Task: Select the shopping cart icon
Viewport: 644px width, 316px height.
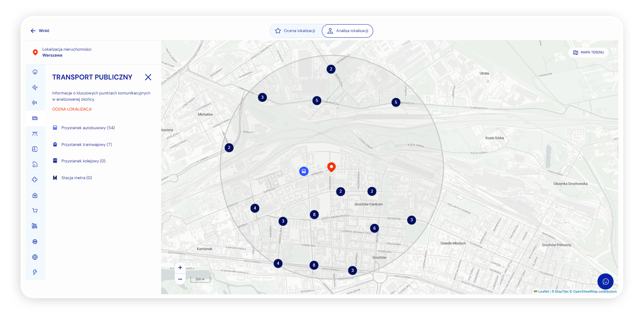Action: (35, 211)
